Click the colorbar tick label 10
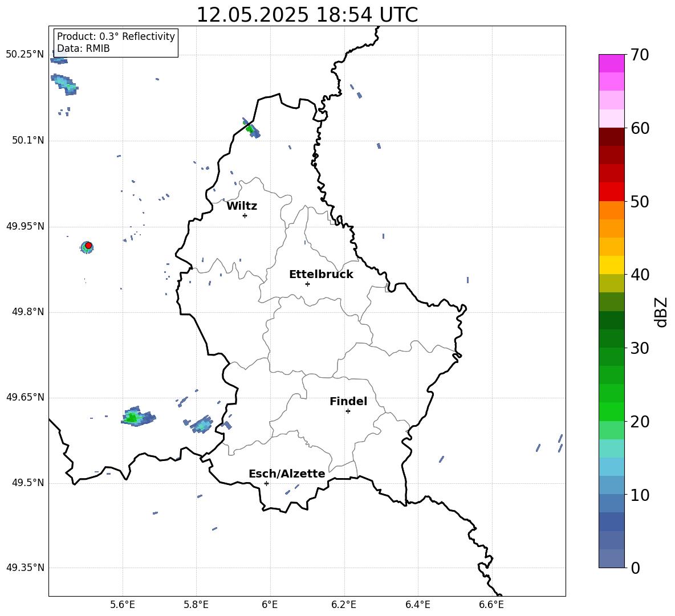The width and height of the screenshot is (675, 616). point(640,495)
